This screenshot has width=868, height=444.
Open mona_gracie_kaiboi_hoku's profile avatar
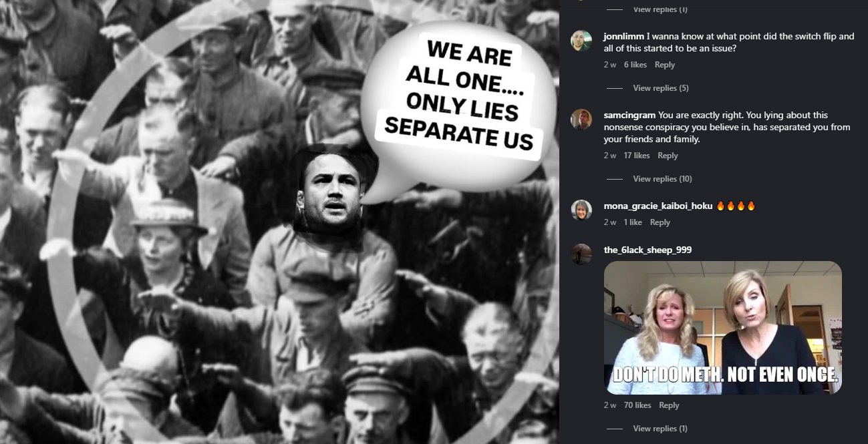tap(581, 210)
